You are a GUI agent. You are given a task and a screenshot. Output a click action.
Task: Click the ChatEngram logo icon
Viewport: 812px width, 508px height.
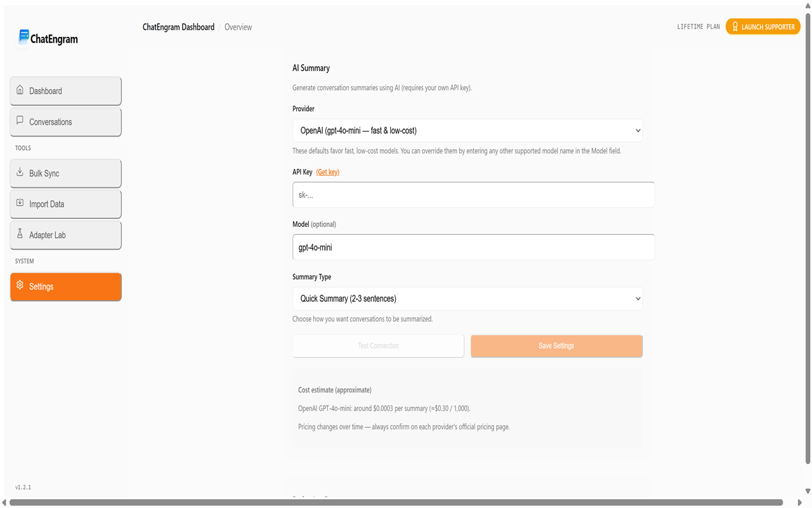click(x=23, y=37)
